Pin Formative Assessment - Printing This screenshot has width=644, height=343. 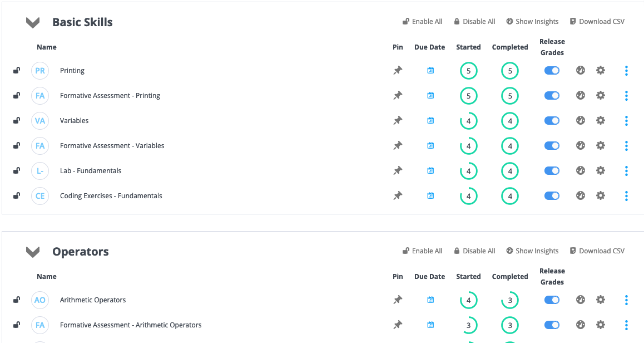coord(398,96)
